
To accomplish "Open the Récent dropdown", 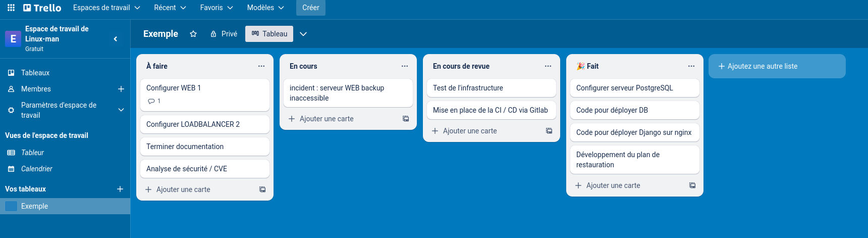I will [x=170, y=8].
